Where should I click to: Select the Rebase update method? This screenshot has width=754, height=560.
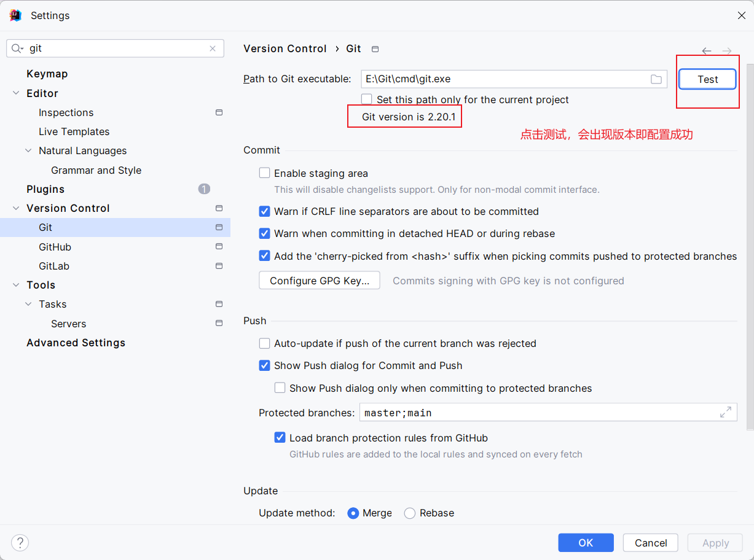[410, 513]
